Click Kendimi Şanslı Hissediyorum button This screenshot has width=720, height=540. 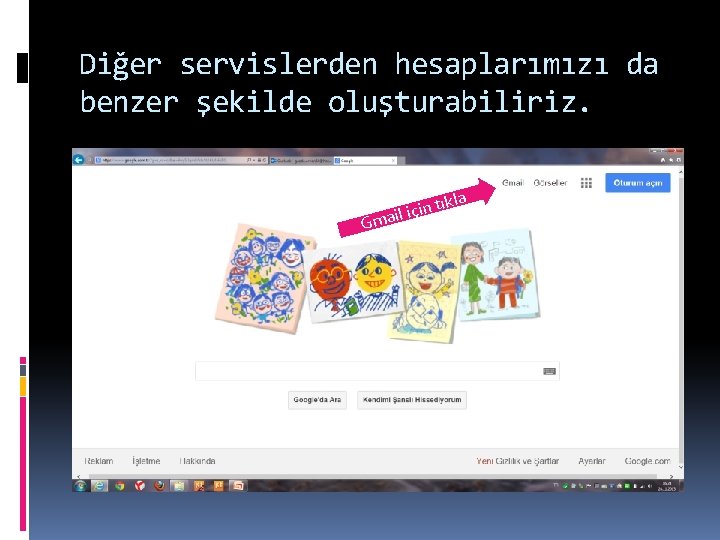pyautogui.click(x=412, y=399)
